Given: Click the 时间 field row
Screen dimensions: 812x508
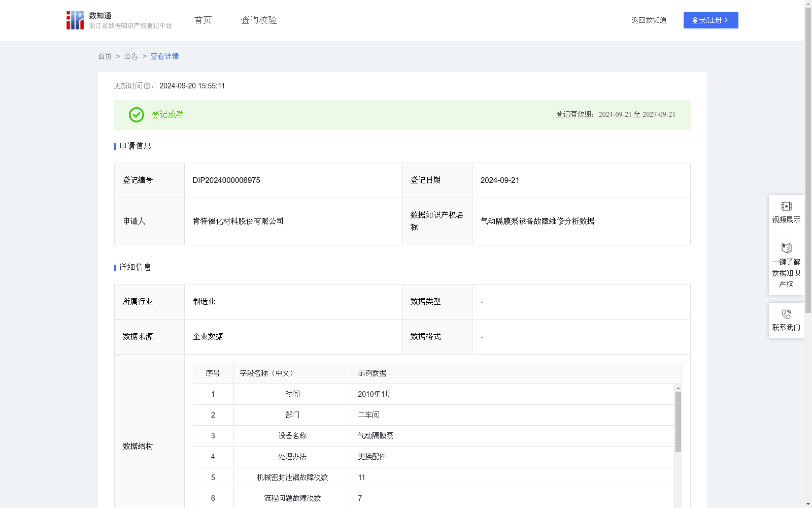Looking at the screenshot, I should point(433,394).
